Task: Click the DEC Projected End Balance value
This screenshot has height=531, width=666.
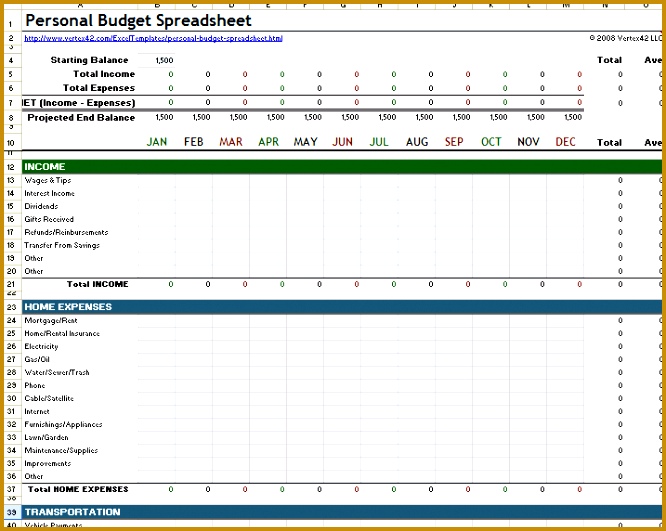Action: coord(573,117)
